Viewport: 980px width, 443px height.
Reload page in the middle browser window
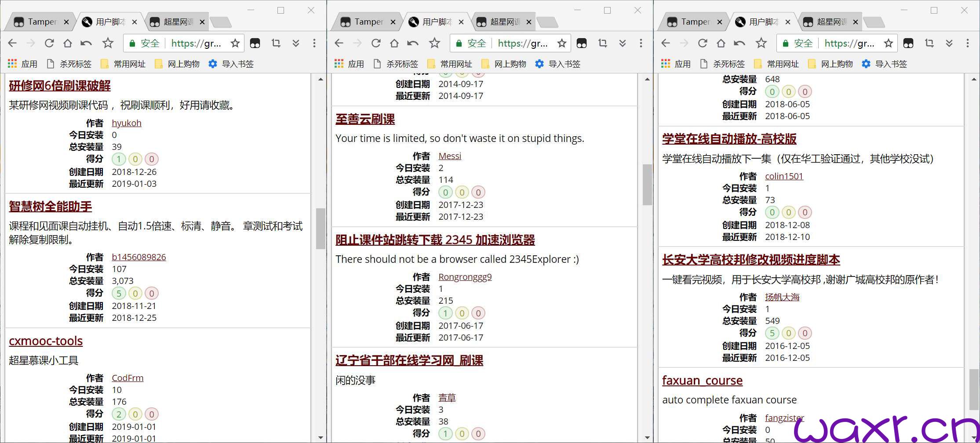pyautogui.click(x=376, y=43)
